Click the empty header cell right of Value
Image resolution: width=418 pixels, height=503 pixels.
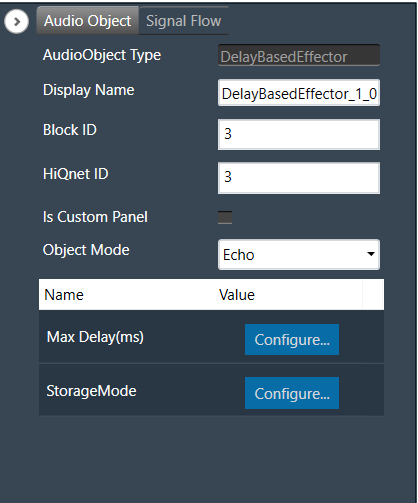(x=373, y=295)
